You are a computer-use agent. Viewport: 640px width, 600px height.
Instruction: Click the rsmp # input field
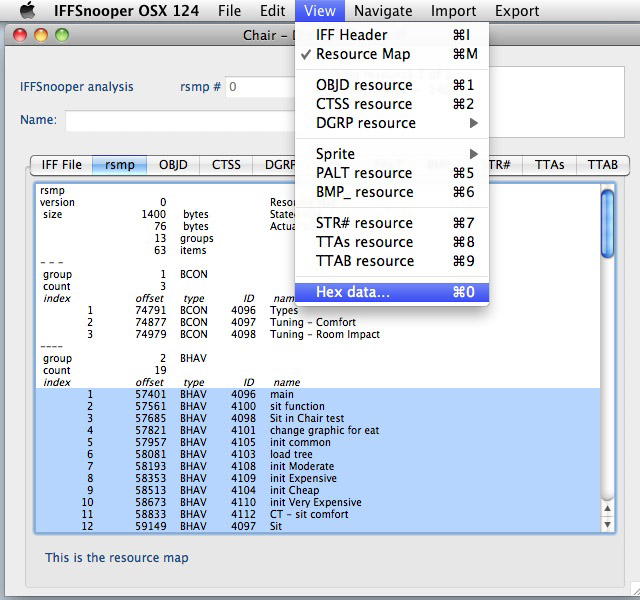260,87
